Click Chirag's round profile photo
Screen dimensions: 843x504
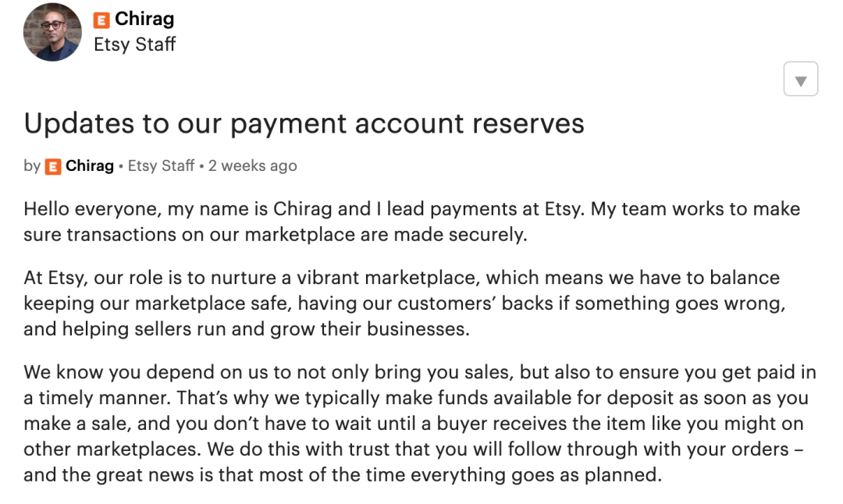(53, 32)
